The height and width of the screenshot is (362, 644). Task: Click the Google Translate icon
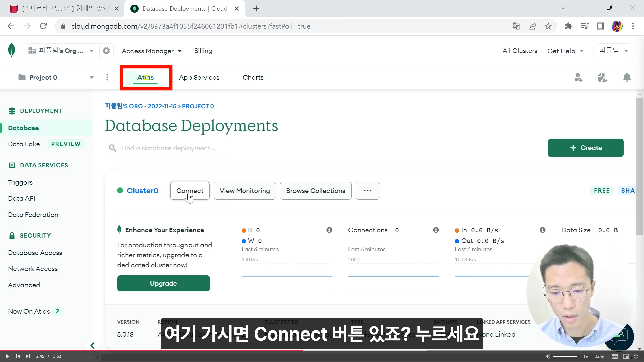(x=516, y=26)
